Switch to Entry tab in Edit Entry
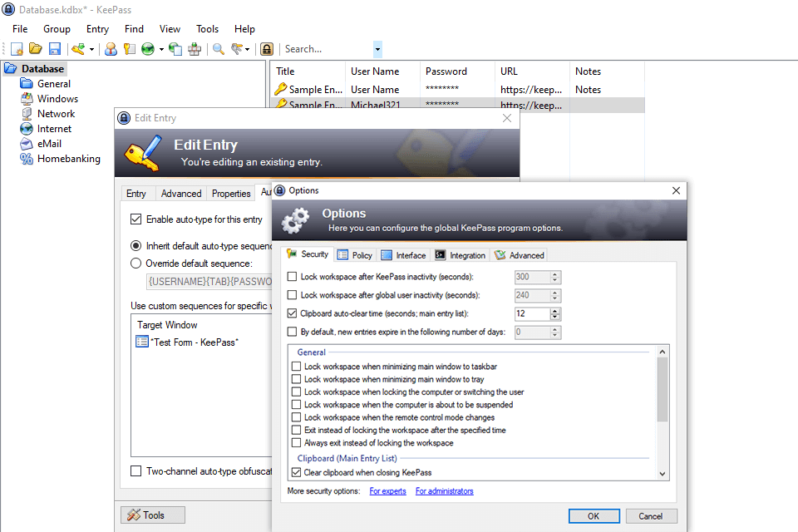The height and width of the screenshot is (532, 798). tap(135, 194)
